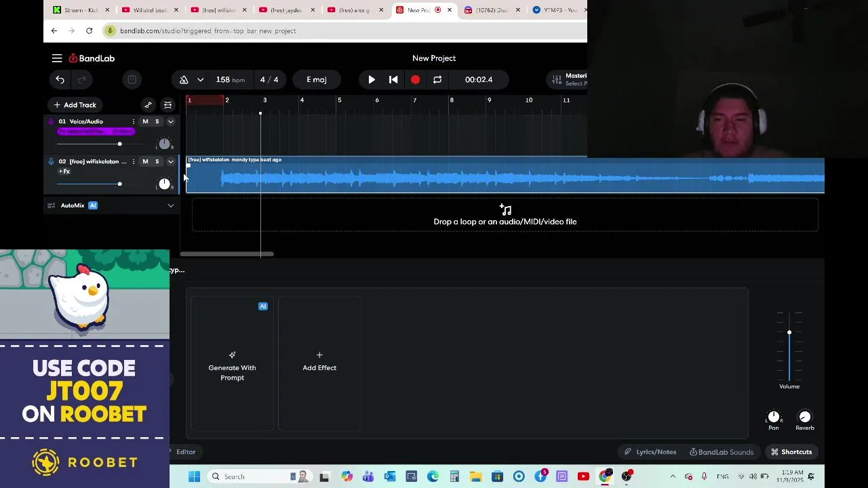Image resolution: width=868 pixels, height=488 pixels.
Task: Click bar 9 on the timeline ruler
Action: (x=489, y=100)
